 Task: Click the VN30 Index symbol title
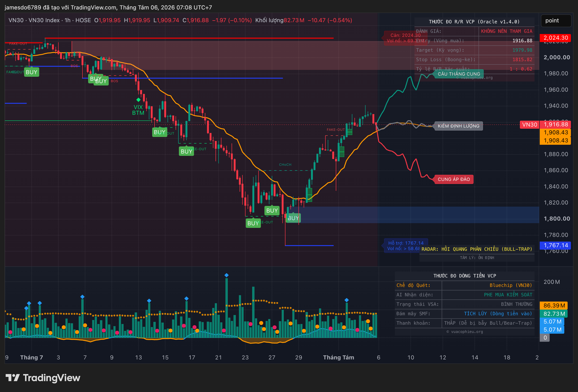[44, 20]
